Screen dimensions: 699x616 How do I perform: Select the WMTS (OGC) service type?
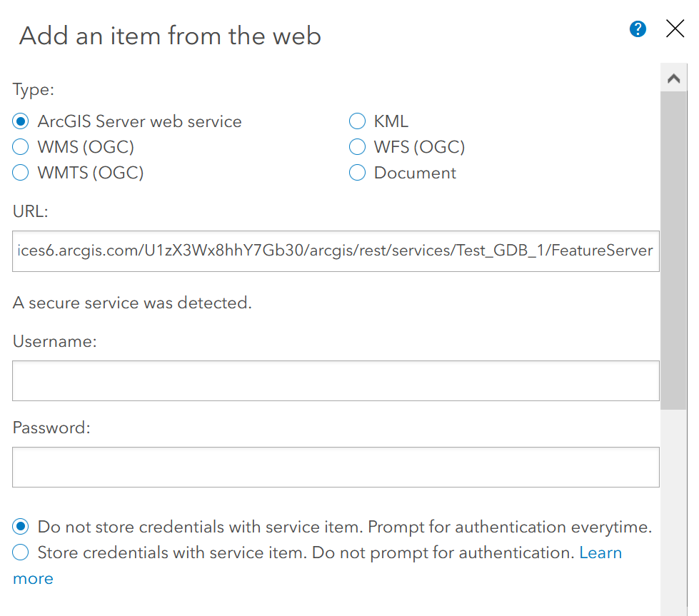20,173
